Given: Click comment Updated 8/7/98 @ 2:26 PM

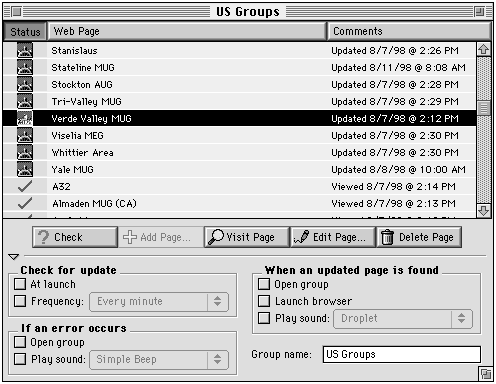Looking at the screenshot, I should [395, 51].
